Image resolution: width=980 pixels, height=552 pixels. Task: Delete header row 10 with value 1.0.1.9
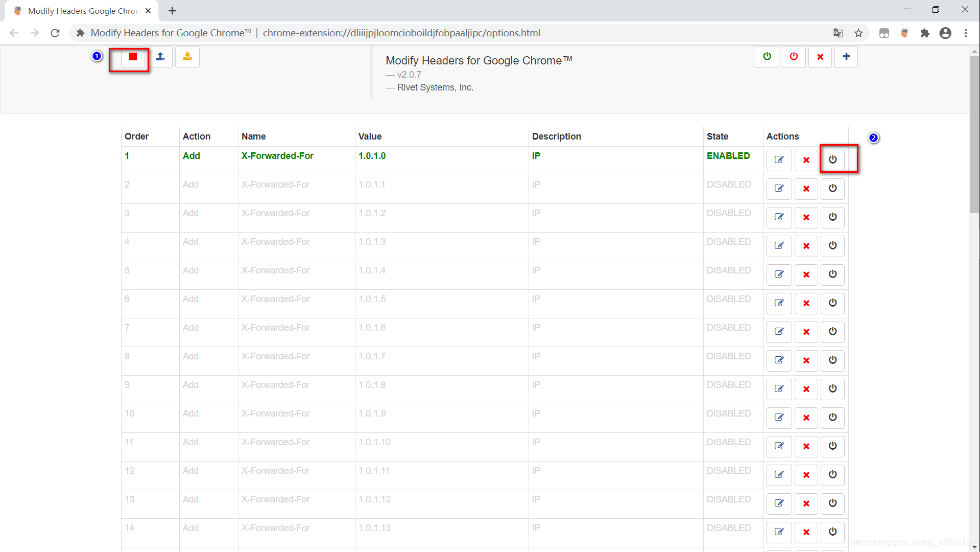[806, 418]
